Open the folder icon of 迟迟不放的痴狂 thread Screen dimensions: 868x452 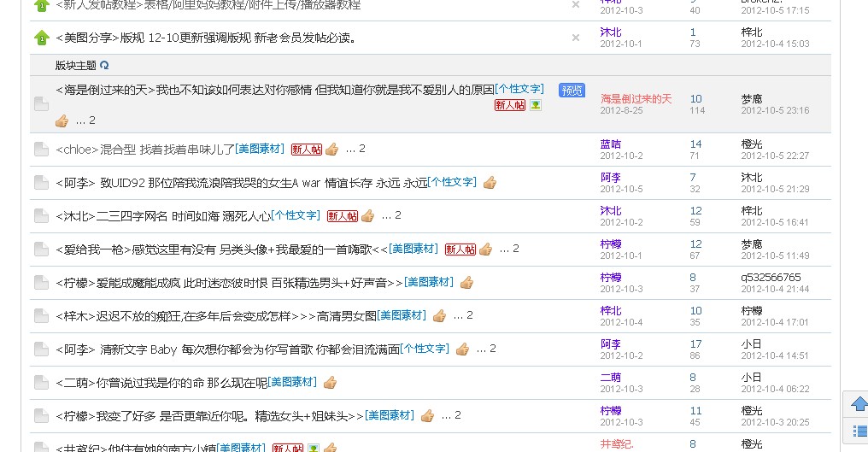pos(42,315)
